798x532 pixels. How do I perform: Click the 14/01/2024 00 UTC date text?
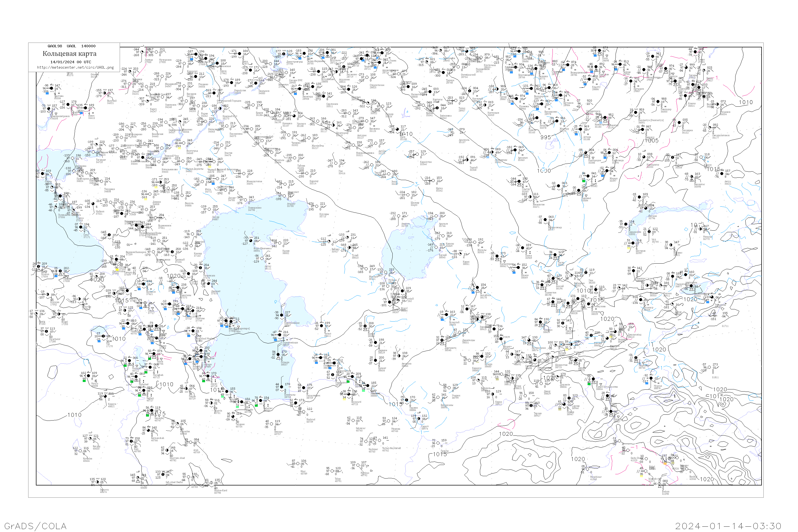pyautogui.click(x=70, y=62)
